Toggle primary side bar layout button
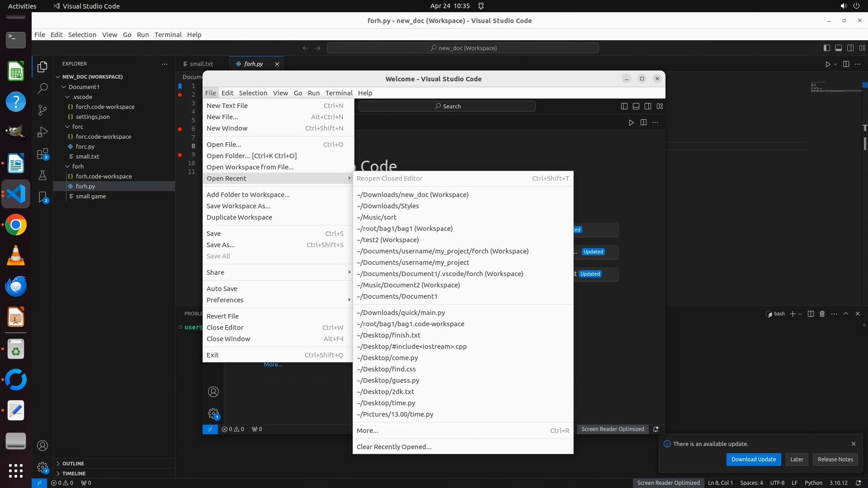The height and width of the screenshot is (488, 868). click(826, 48)
